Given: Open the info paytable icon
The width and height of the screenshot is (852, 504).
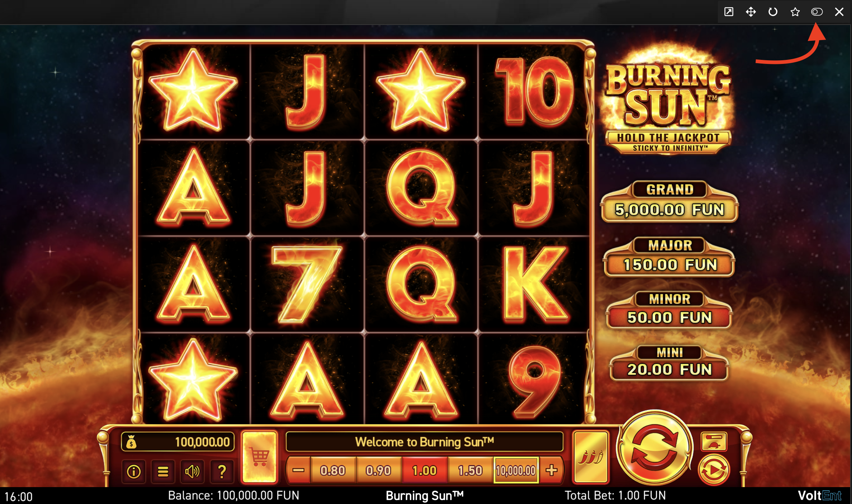Looking at the screenshot, I should [134, 471].
